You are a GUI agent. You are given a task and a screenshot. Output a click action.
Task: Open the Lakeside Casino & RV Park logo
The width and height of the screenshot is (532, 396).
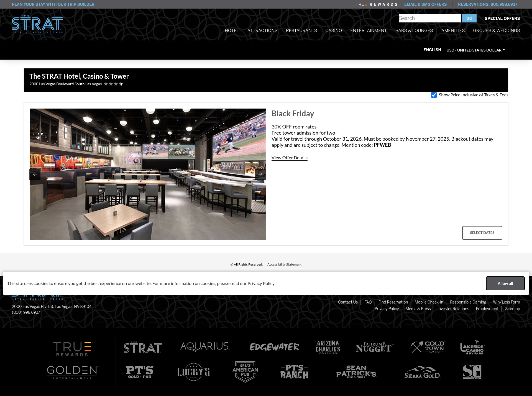point(472,347)
